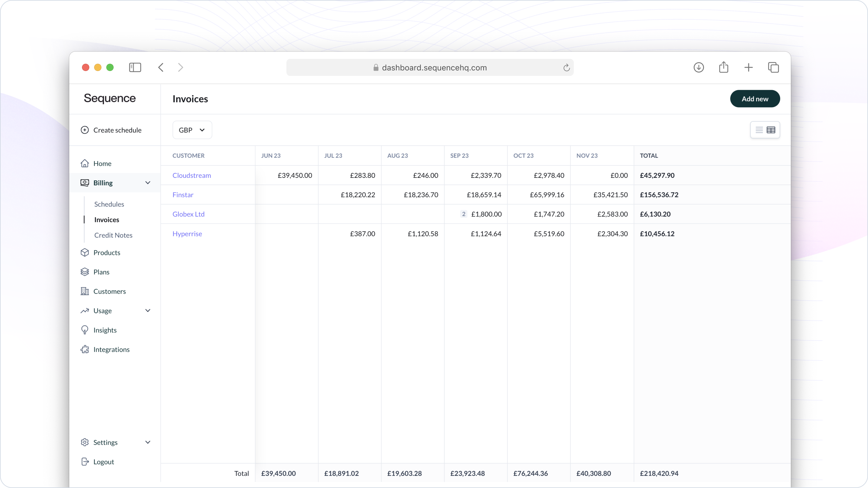The width and height of the screenshot is (868, 488).
Task: Click the Insights icon in sidebar
Action: (85, 330)
